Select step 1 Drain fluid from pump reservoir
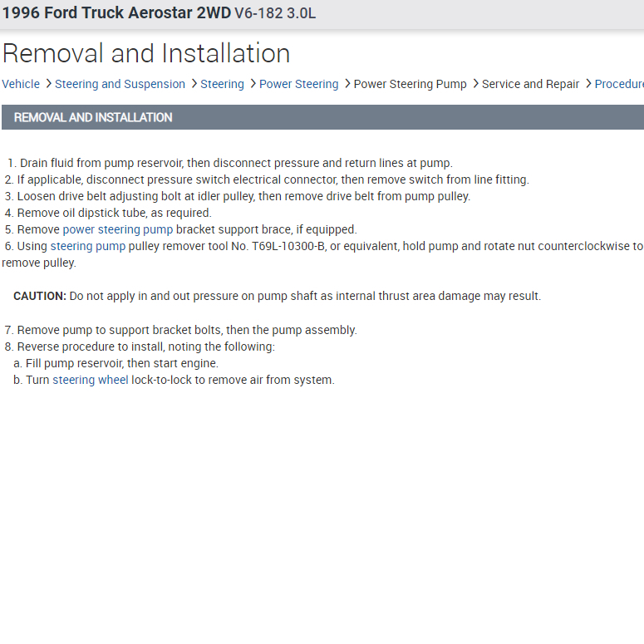 tap(230, 163)
